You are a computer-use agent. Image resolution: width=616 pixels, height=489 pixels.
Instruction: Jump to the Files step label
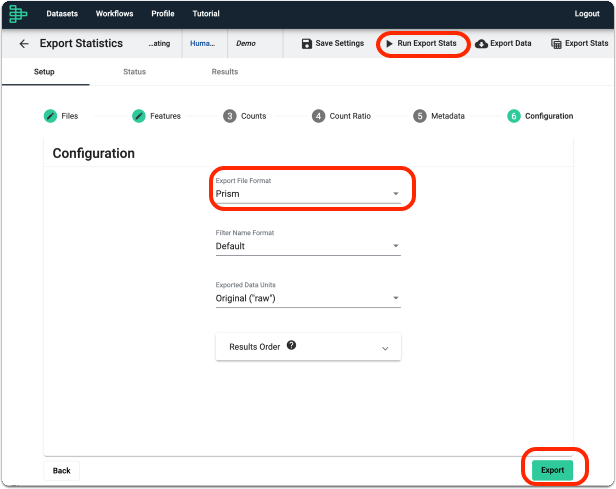[70, 116]
